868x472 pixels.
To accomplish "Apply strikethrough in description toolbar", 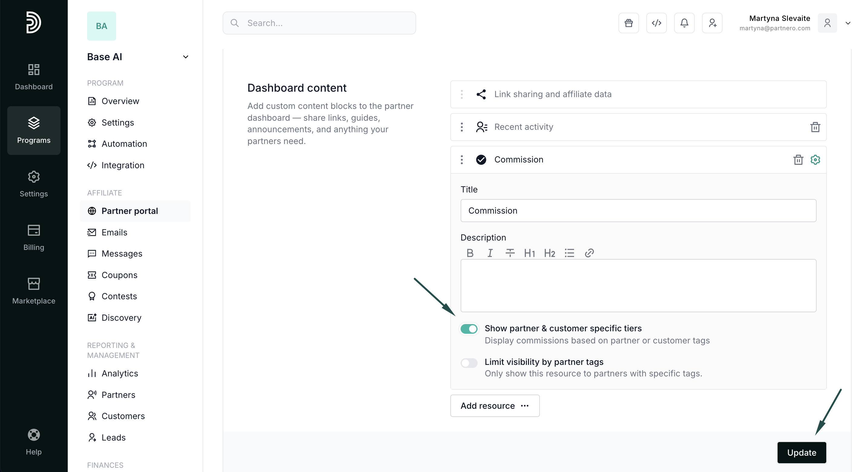I will coord(510,253).
